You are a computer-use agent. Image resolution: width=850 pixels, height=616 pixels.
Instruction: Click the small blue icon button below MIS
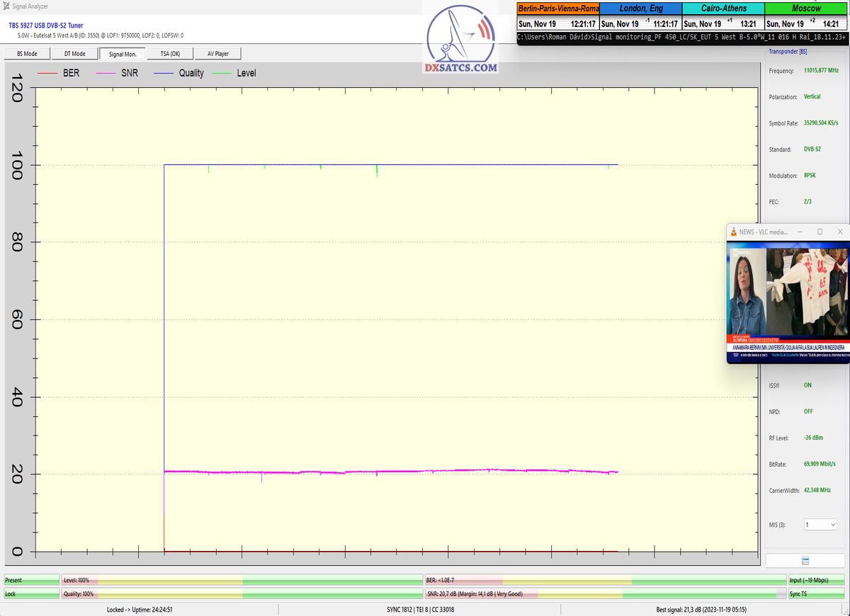click(805, 560)
